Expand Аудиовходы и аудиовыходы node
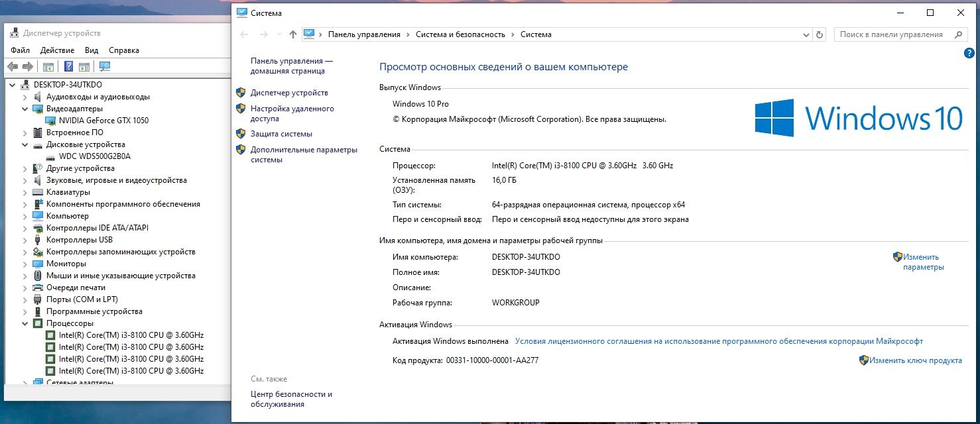This screenshot has width=980, height=424. (x=25, y=97)
